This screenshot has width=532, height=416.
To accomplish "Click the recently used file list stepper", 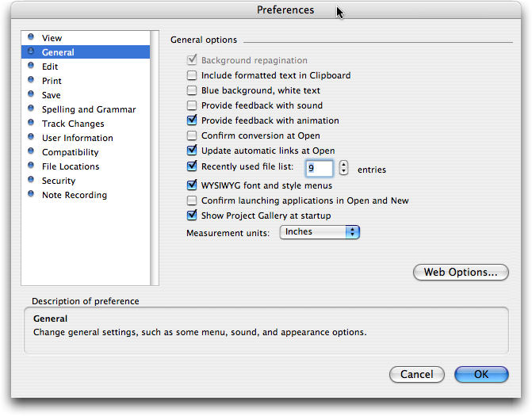I will click(343, 168).
